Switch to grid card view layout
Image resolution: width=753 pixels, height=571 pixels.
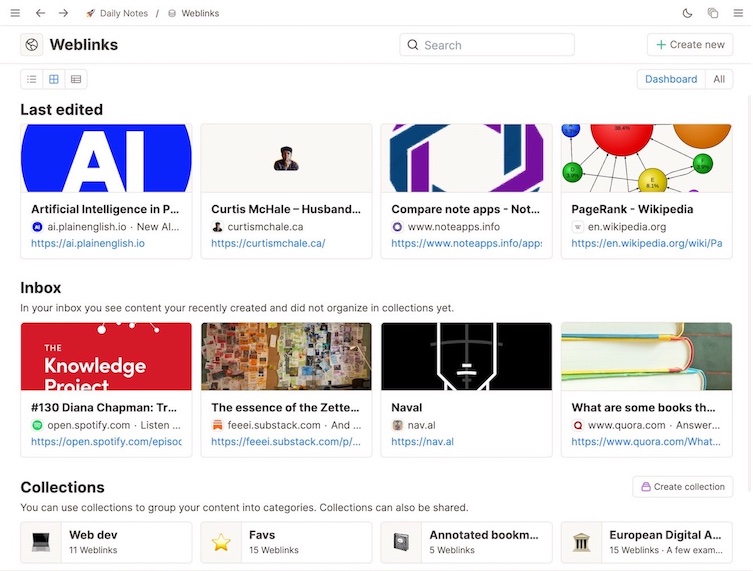pyautogui.click(x=54, y=79)
